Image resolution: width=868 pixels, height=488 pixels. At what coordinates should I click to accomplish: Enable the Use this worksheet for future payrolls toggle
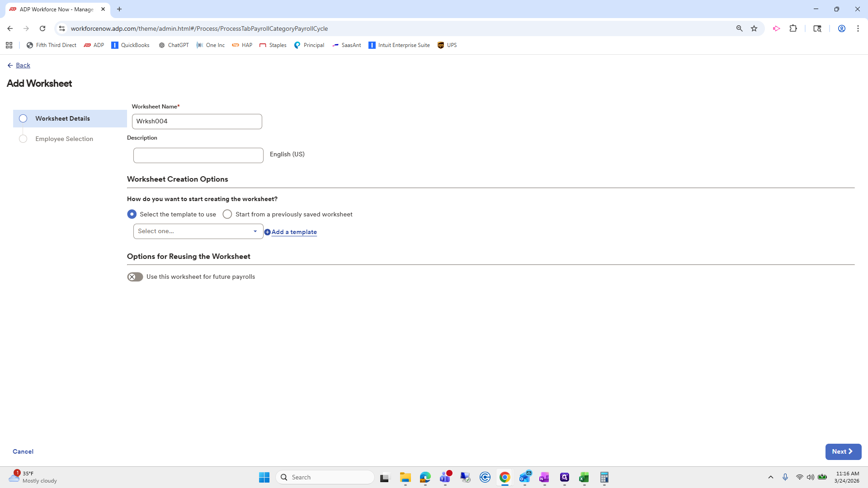[134, 277]
